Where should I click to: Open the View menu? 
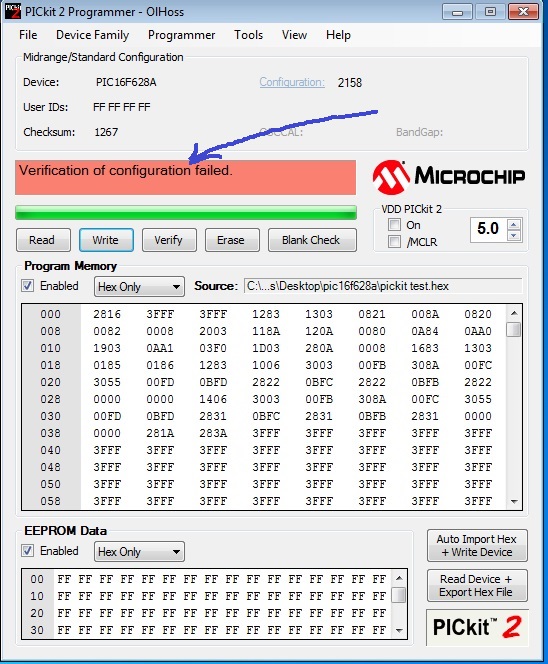click(294, 35)
